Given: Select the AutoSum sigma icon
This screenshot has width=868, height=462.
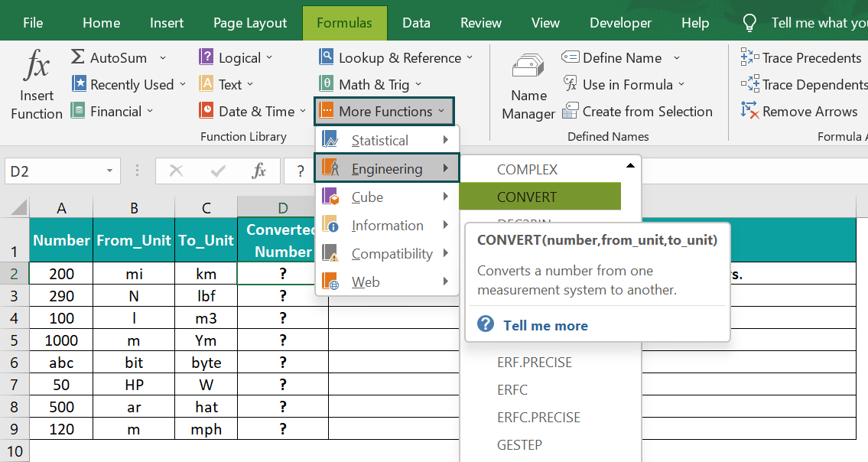Looking at the screenshot, I should pyautogui.click(x=76, y=57).
